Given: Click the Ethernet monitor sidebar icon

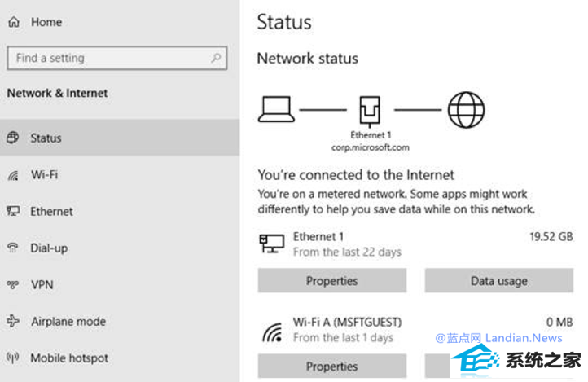Looking at the screenshot, I should 13,211.
